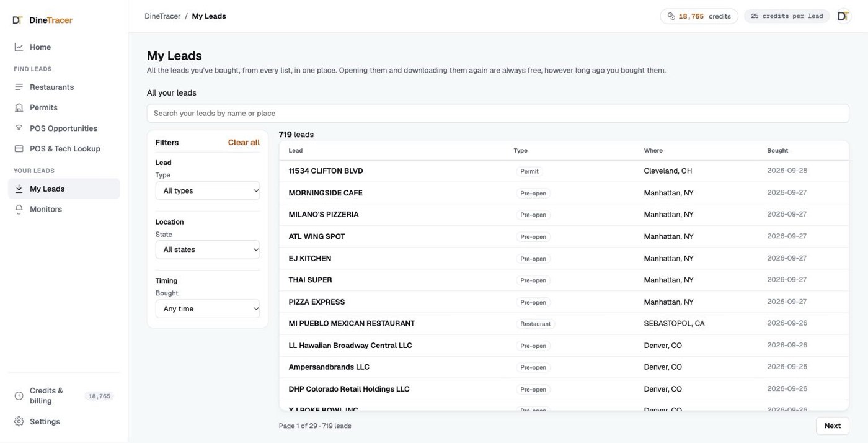
Task: Click the Credits & billing clock icon
Action: click(x=19, y=396)
